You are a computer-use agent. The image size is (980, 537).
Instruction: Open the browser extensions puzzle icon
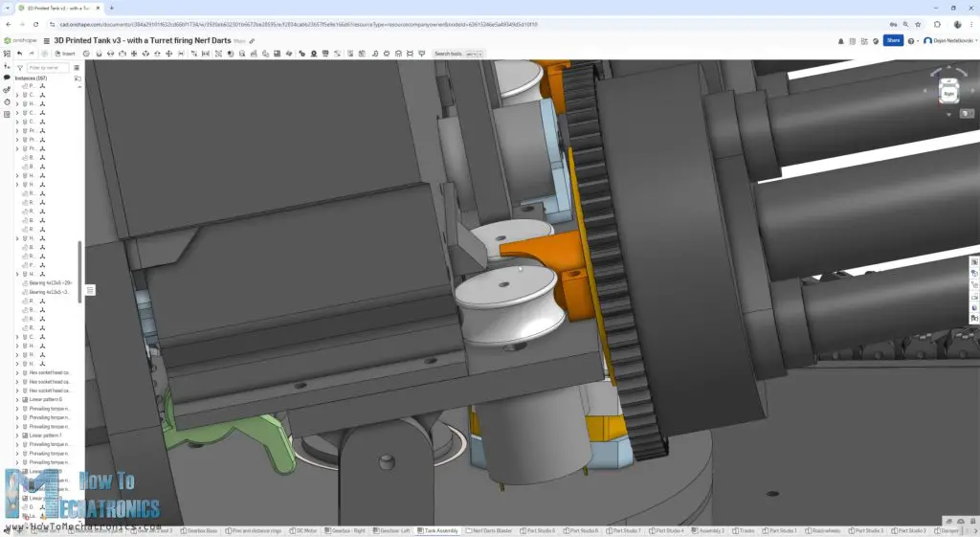[x=935, y=24]
